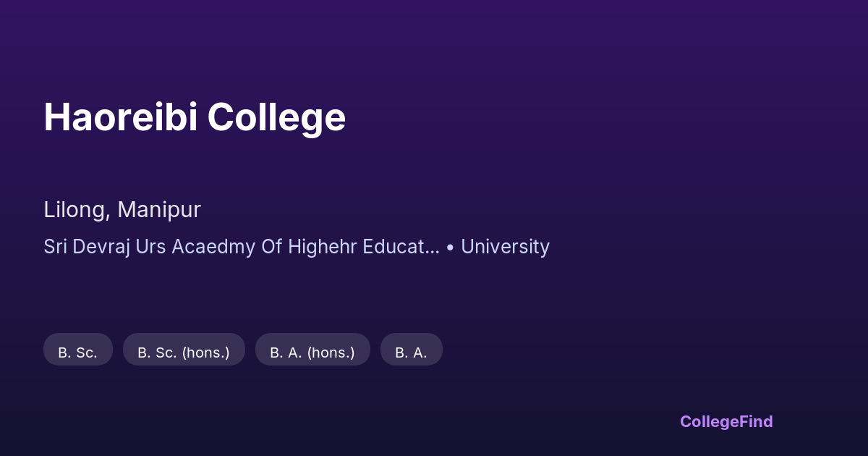
Task: Click the word Lilong in location
Action: point(75,210)
